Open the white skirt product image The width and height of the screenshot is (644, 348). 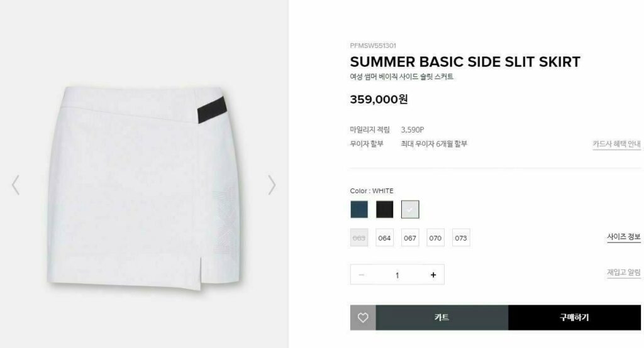[144, 187]
